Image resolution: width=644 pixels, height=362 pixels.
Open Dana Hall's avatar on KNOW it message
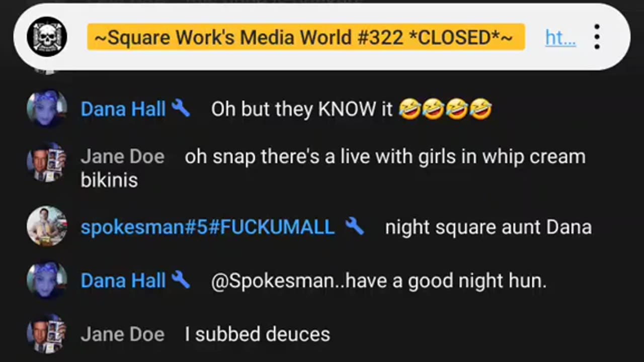[47, 109]
